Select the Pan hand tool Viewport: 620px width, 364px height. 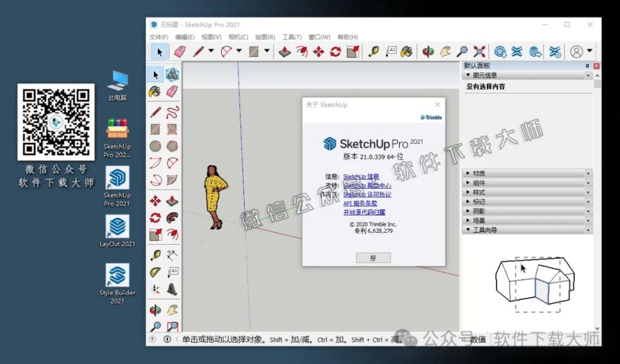[x=444, y=52]
